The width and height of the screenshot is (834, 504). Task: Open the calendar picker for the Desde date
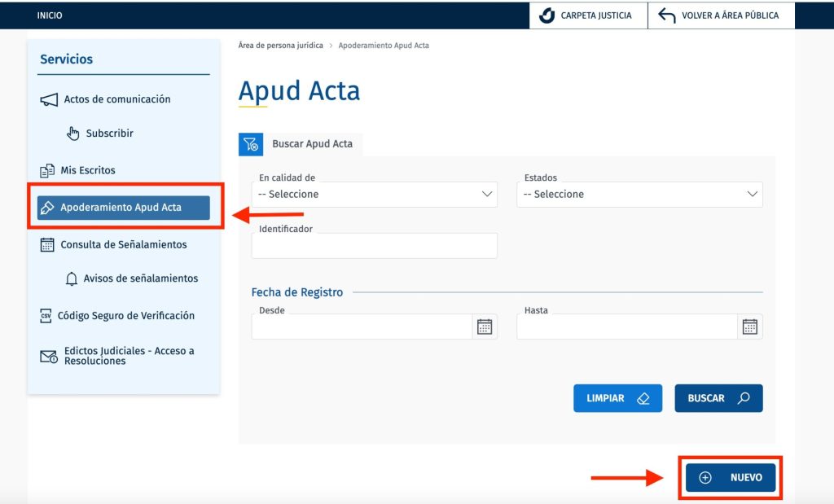(x=485, y=326)
